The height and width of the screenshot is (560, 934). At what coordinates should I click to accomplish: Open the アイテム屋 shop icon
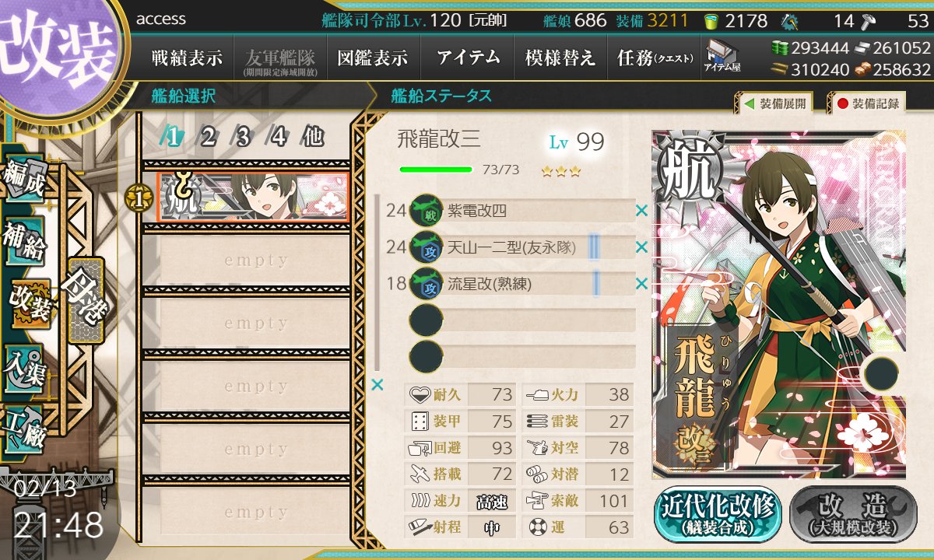tap(722, 57)
